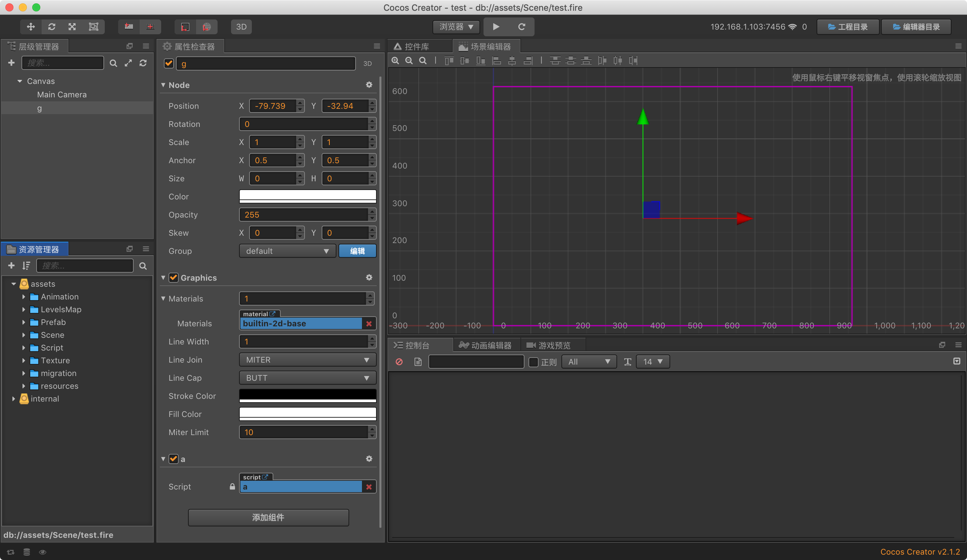This screenshot has width=967, height=560.
Task: Select the rotate transform tool
Action: (x=52, y=27)
